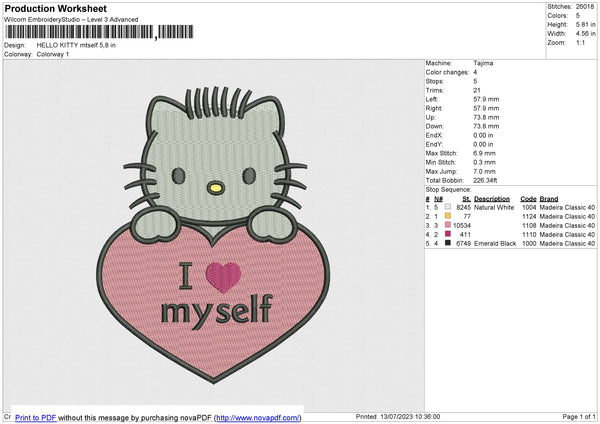The width and height of the screenshot is (600, 424).
Task: Click 'Wilcom EmbroideryStudio – Level 3 Advanced' text
Action: 71,20
